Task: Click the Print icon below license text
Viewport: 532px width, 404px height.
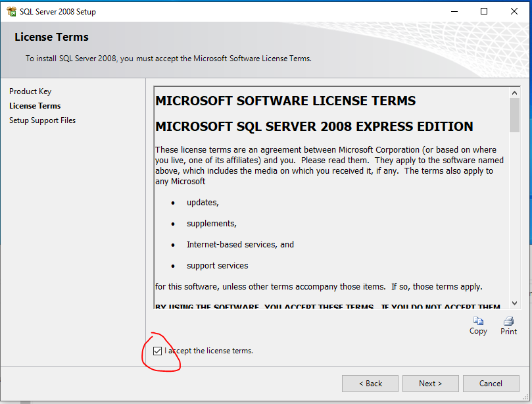Action: click(x=508, y=321)
